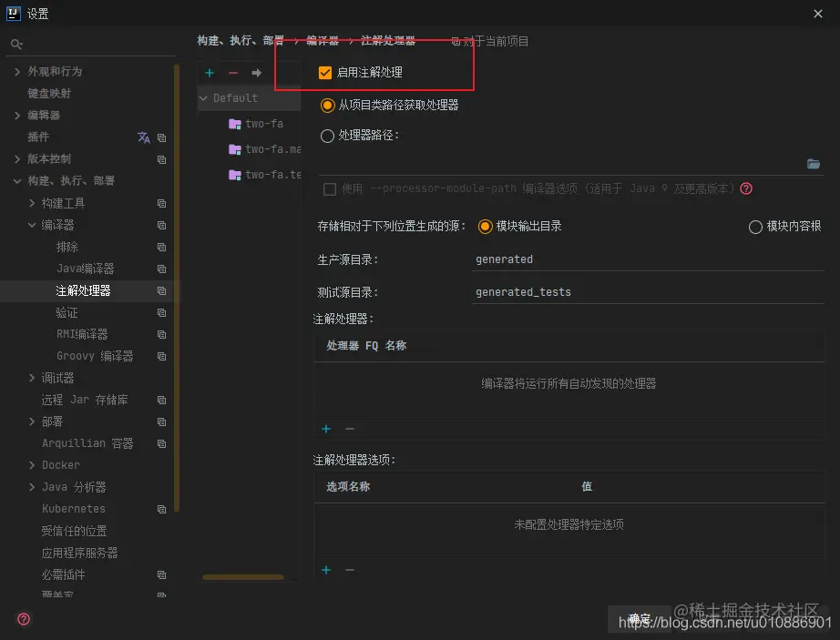This screenshot has width=840, height=640.
Task: Uncheck 启用注解处理 checkbox
Action: (x=324, y=71)
